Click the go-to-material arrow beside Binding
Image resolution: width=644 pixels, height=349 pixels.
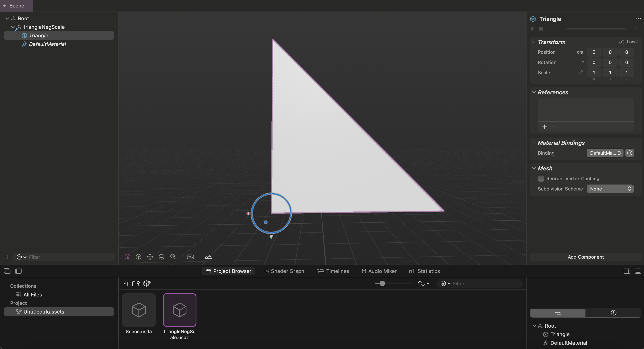click(629, 153)
